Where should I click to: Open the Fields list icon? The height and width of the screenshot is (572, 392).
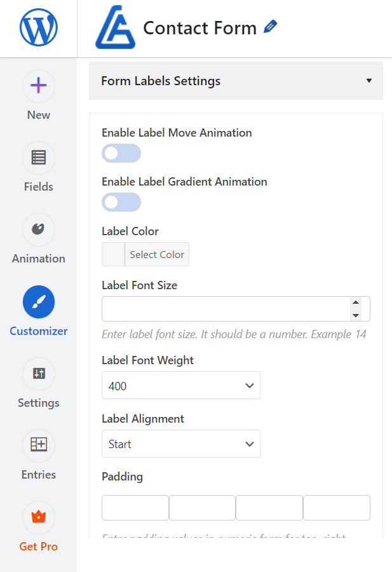coord(38,158)
